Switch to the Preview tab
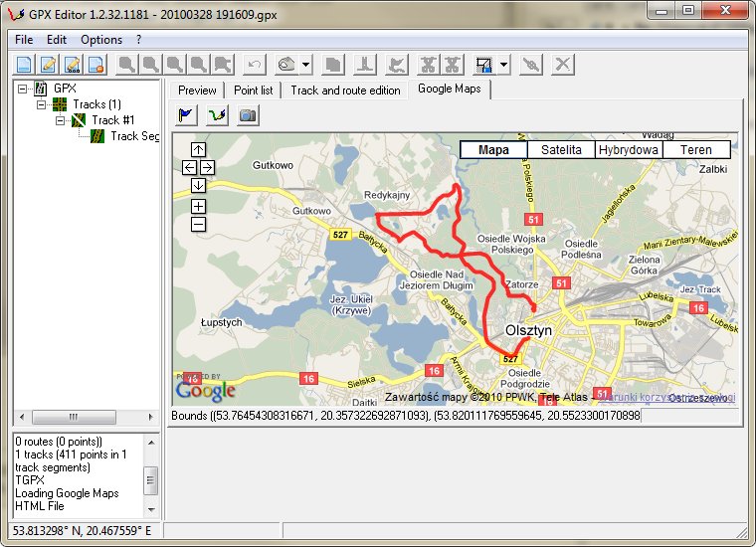The image size is (756, 547). click(197, 91)
